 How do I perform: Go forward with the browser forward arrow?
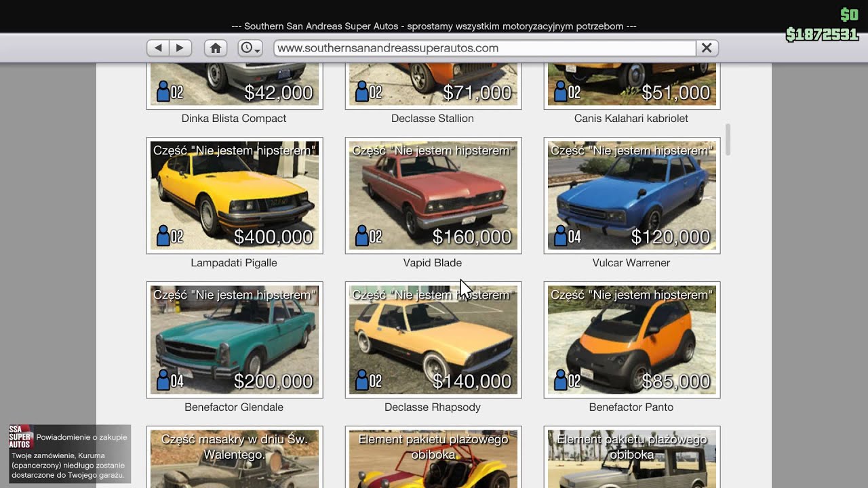pos(180,48)
